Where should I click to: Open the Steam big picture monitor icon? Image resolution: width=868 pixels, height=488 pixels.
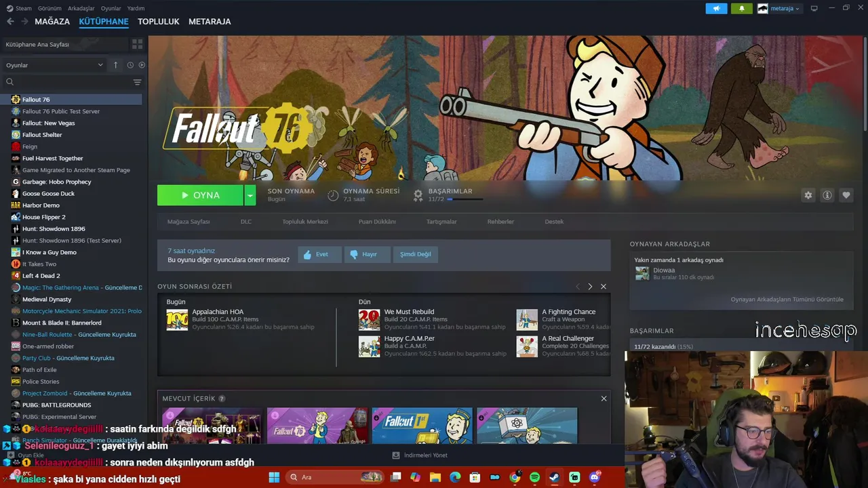[814, 8]
